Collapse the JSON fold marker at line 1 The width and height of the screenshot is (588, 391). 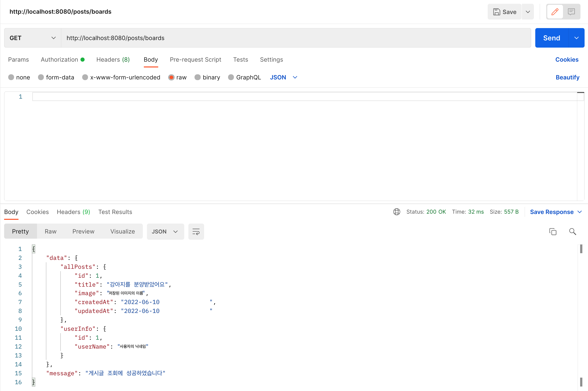click(33, 249)
